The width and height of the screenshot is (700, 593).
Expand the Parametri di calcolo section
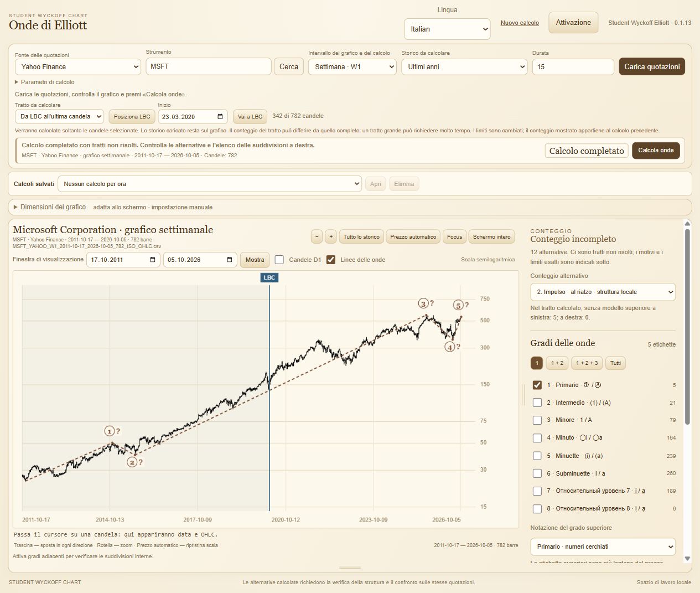(45, 82)
